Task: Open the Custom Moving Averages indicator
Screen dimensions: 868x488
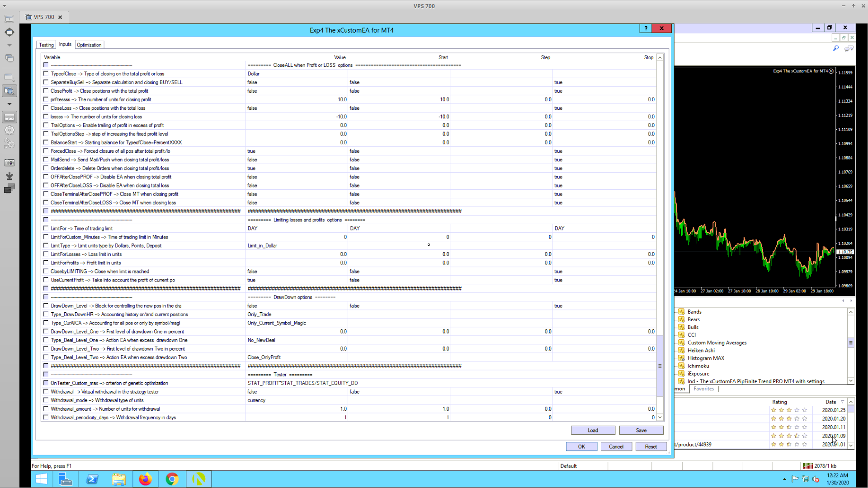Action: [x=717, y=343]
